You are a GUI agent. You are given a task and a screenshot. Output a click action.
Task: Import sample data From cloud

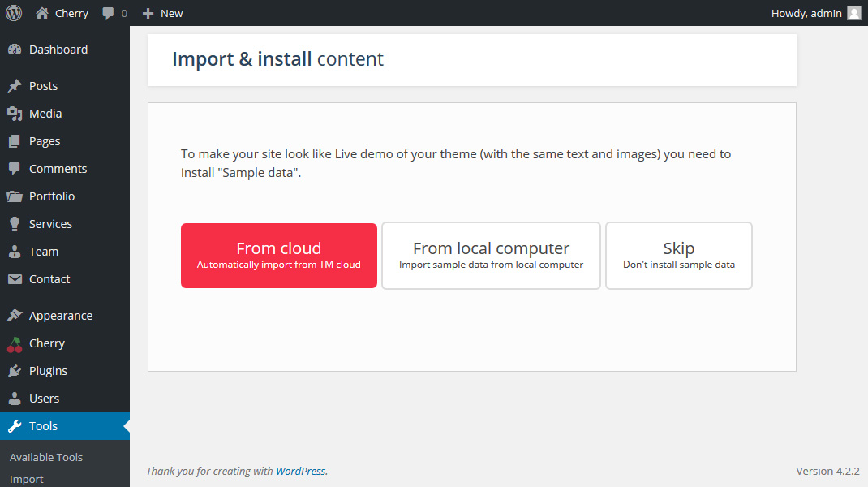279,256
